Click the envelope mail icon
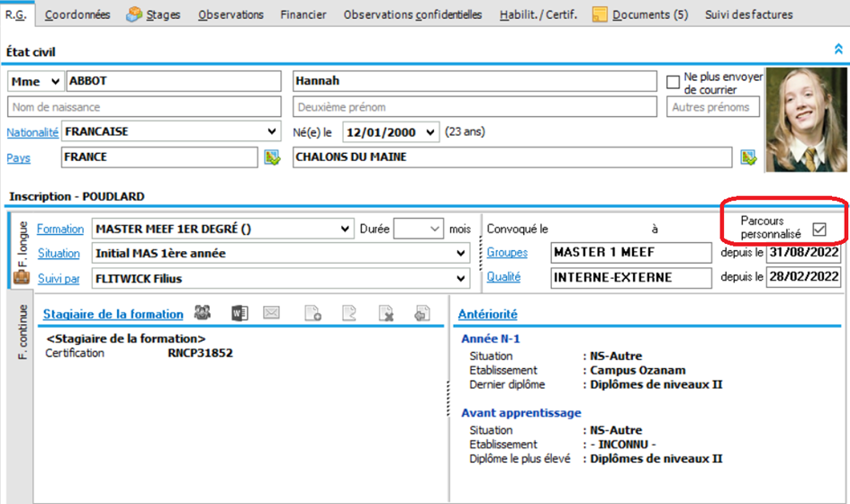This screenshot has height=504, width=850. coord(271,313)
